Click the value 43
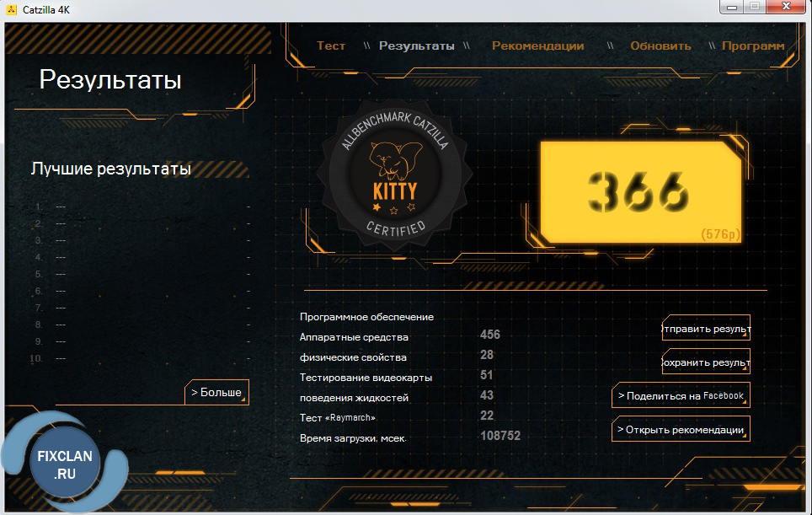 pyautogui.click(x=487, y=395)
